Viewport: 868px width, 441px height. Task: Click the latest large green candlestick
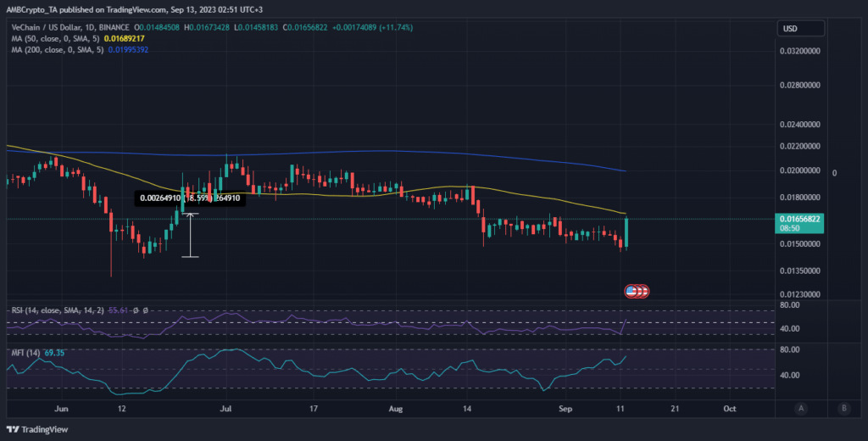coord(626,232)
